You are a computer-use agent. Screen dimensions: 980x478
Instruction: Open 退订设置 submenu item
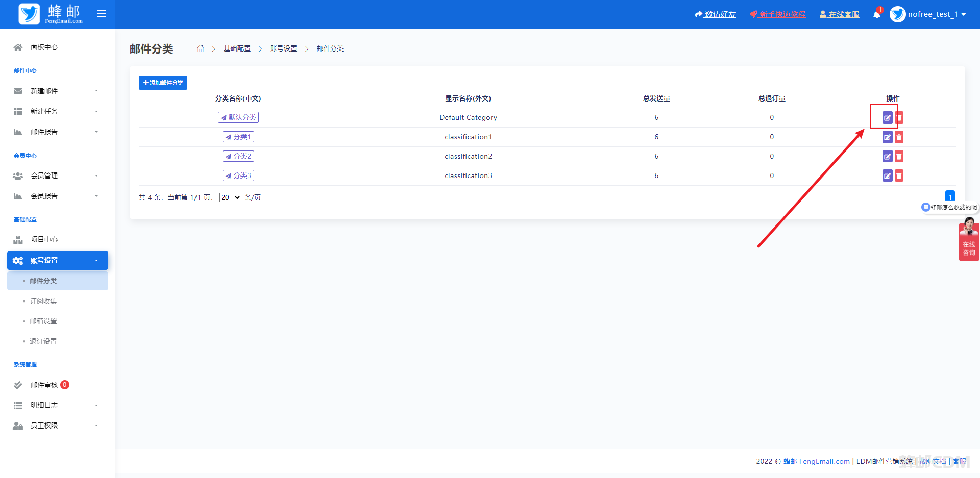click(x=43, y=341)
